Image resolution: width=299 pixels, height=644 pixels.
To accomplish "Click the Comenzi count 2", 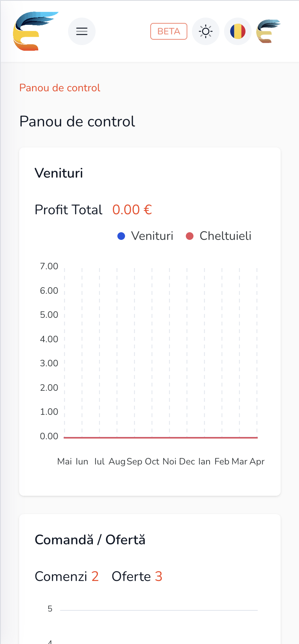I will (x=95, y=576).
